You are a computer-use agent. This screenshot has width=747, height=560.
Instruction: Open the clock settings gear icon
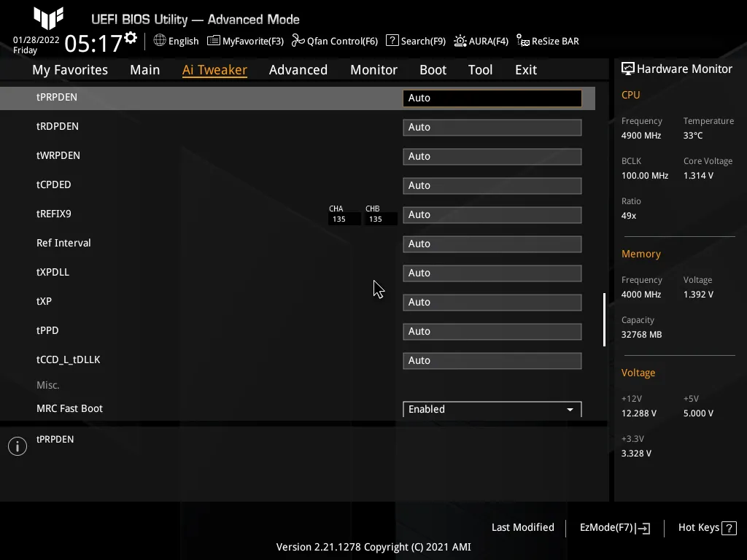[131, 37]
